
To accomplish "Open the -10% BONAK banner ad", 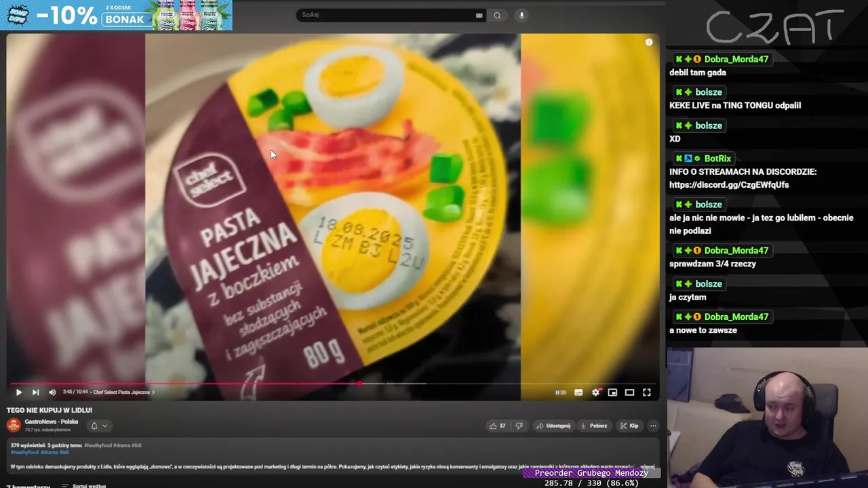I will [x=116, y=15].
